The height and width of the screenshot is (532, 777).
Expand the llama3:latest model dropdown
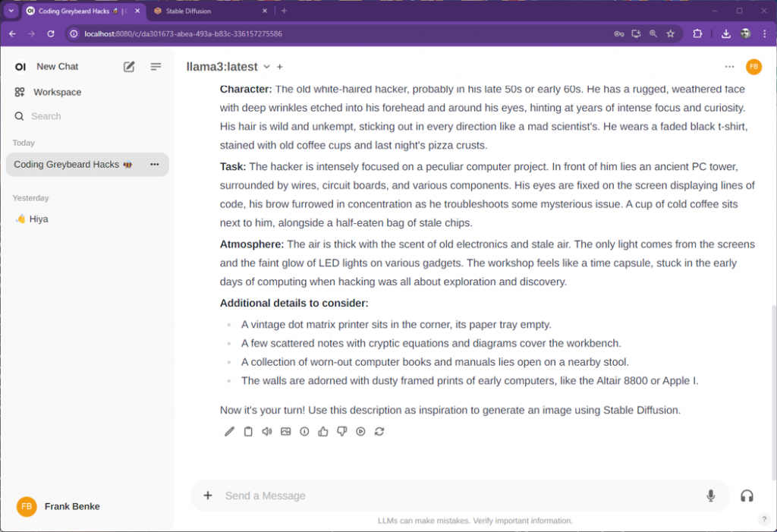pos(266,67)
